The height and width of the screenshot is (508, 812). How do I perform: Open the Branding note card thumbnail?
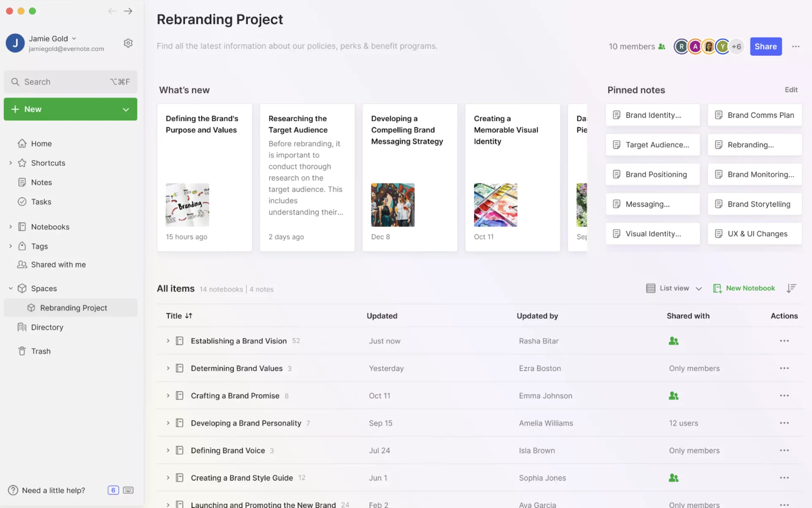(187, 205)
